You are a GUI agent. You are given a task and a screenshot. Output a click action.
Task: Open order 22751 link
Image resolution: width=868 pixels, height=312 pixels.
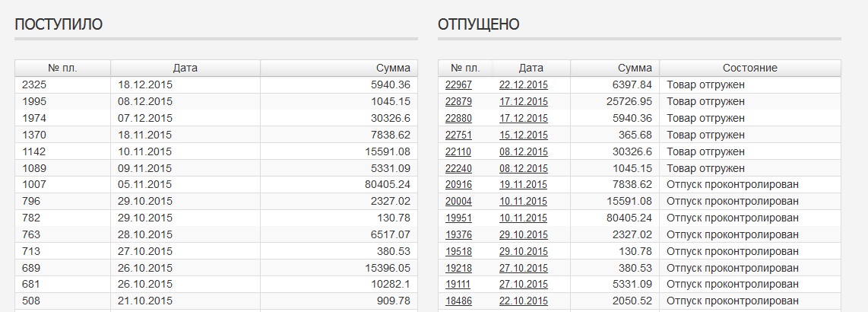(458, 135)
